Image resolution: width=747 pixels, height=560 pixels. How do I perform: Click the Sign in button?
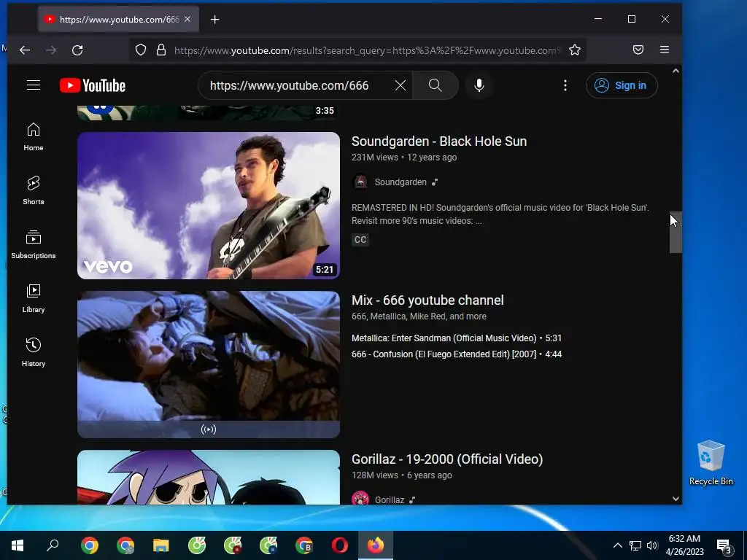pos(622,85)
